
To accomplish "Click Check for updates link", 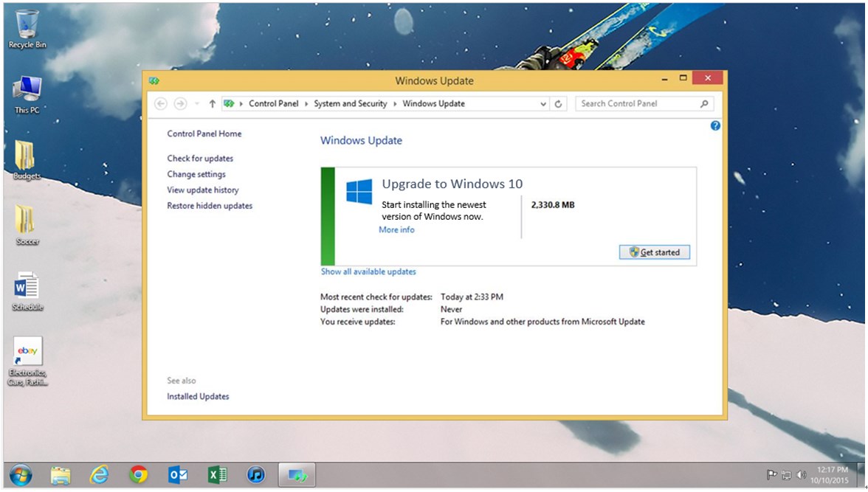I will click(x=201, y=159).
